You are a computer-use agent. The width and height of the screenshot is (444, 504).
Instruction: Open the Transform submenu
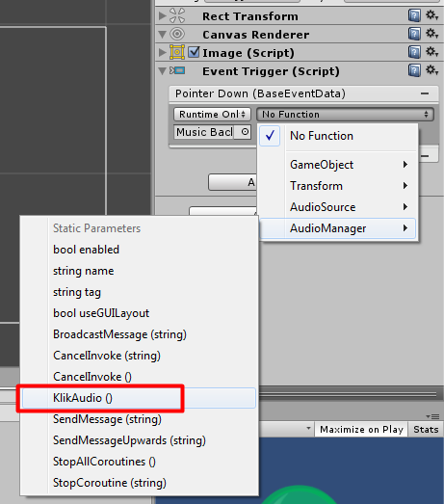(337, 186)
